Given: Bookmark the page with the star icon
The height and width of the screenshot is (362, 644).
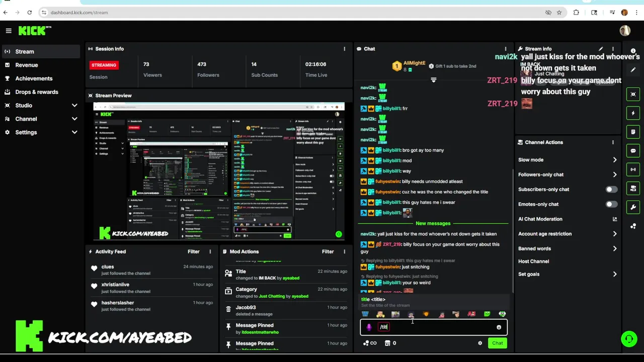Looking at the screenshot, I should pos(559,12).
